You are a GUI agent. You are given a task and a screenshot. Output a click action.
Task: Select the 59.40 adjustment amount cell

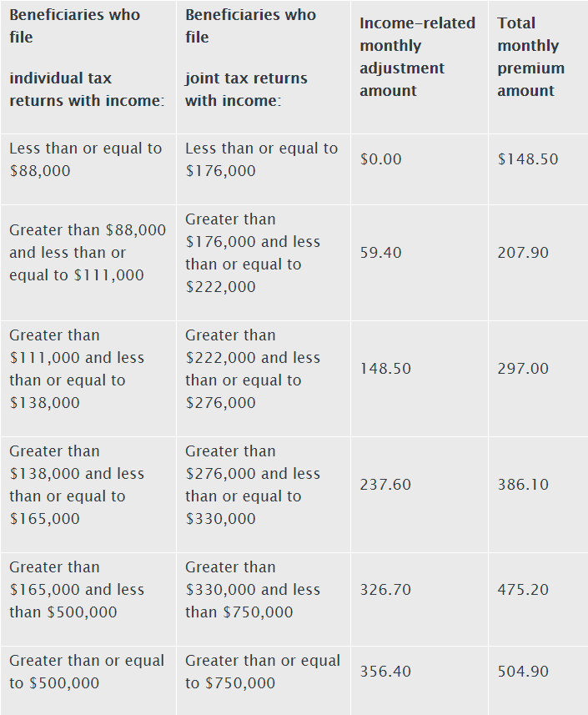[380, 253]
